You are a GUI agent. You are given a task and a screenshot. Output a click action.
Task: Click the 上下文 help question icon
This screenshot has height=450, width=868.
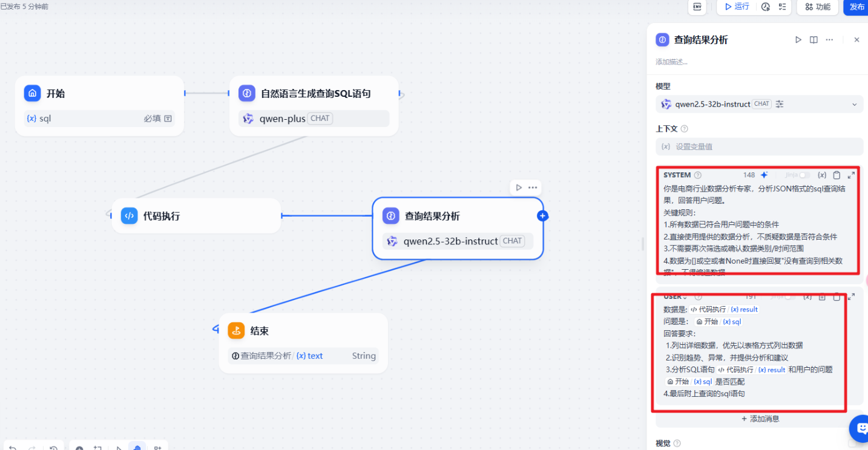click(685, 129)
